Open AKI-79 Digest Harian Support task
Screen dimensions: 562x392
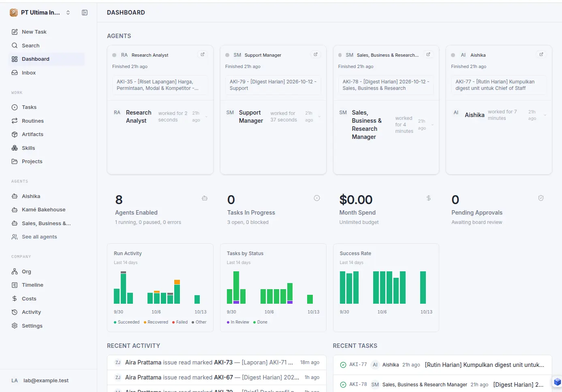pos(273,85)
